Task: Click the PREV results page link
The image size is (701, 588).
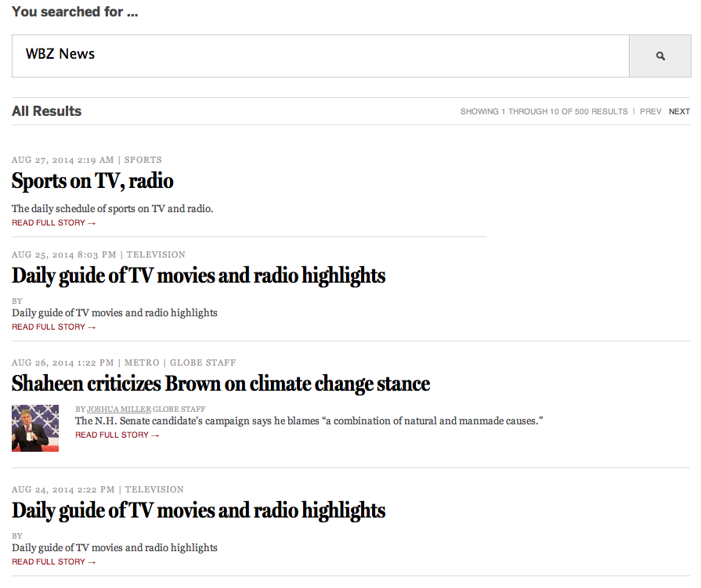Action: (x=650, y=112)
